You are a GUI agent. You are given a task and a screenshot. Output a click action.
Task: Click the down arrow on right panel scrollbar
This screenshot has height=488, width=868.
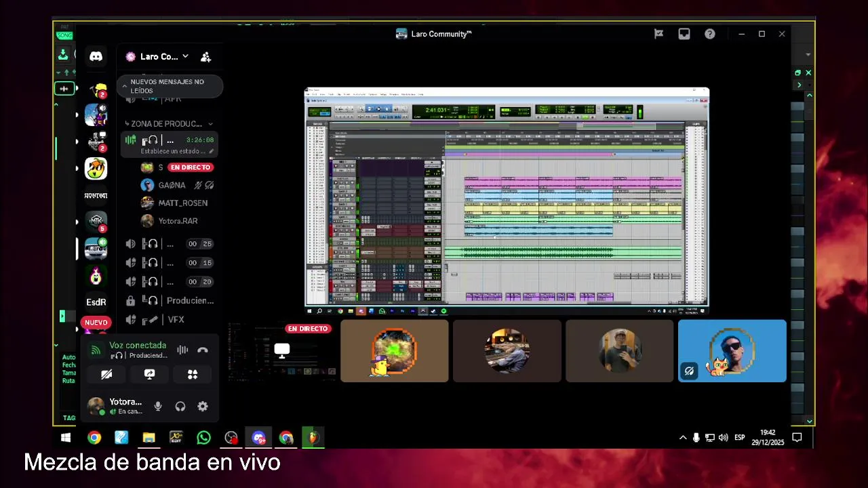pyautogui.click(x=809, y=421)
